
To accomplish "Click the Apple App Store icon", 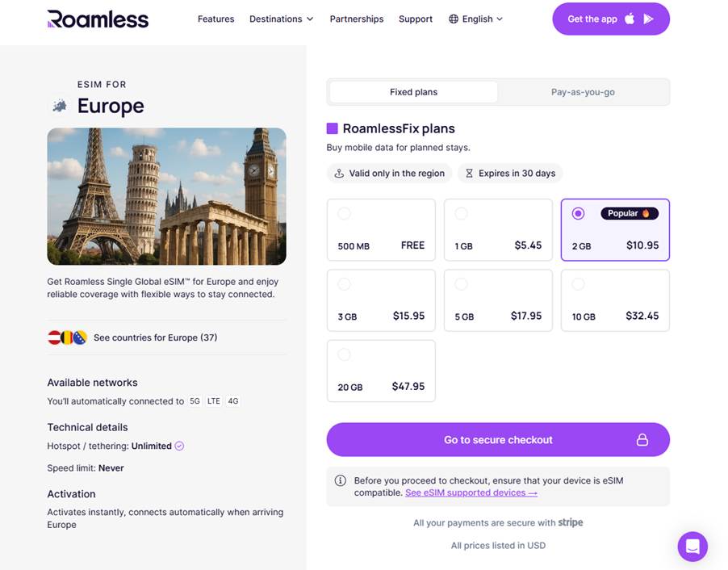I will click(630, 19).
